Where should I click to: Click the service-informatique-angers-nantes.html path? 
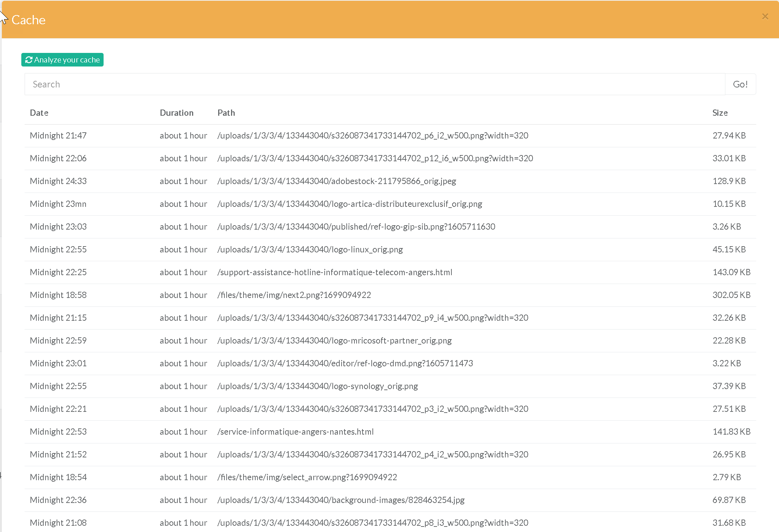295,432
